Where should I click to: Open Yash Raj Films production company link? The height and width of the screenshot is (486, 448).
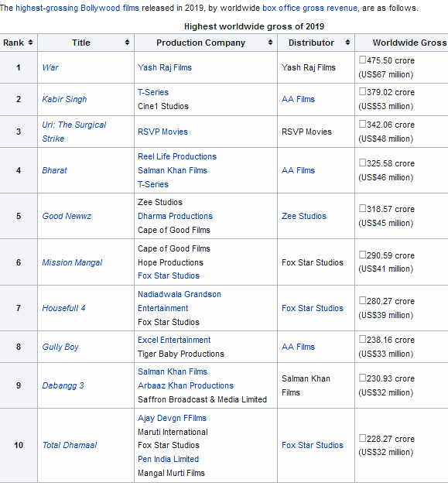pyautogui.click(x=165, y=67)
